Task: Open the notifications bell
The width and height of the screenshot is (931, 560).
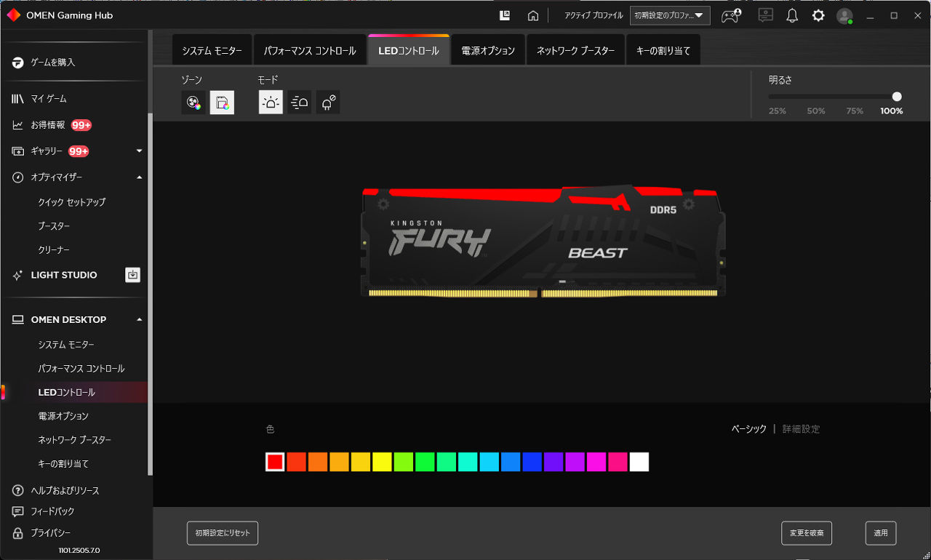Action: pos(792,15)
